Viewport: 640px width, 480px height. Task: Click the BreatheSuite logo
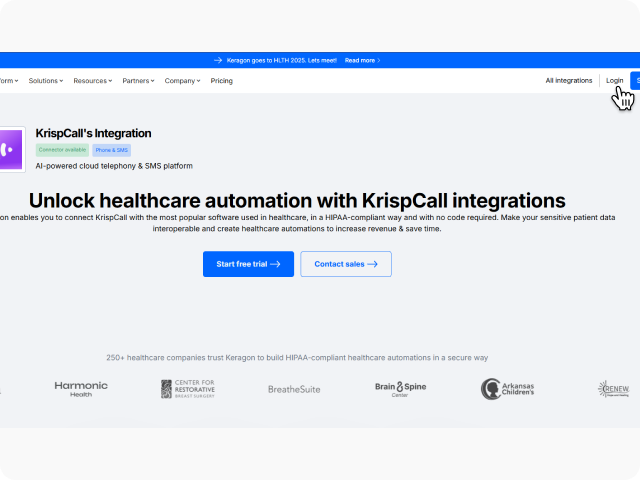click(294, 389)
